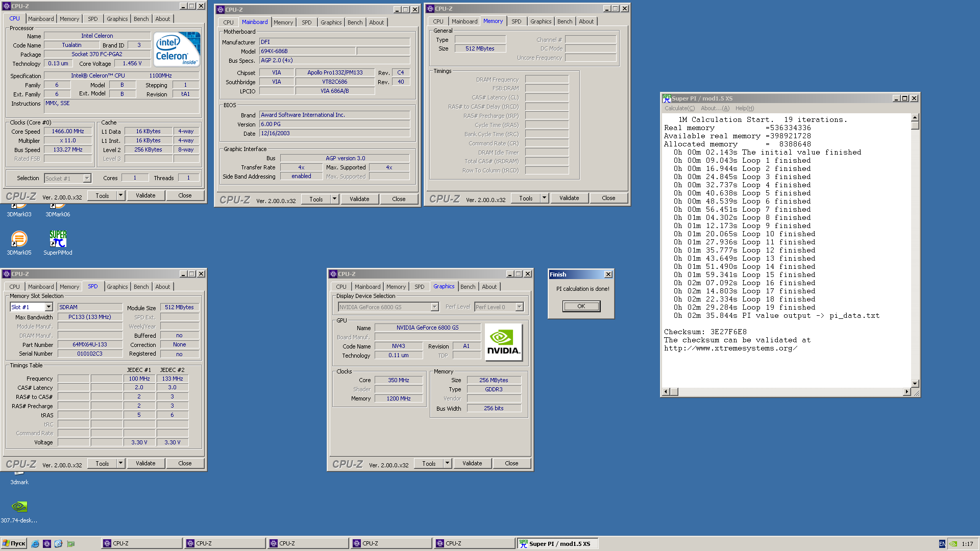
Task: Switch to the third CPU-Z taskbar button
Action: [x=308, y=544]
